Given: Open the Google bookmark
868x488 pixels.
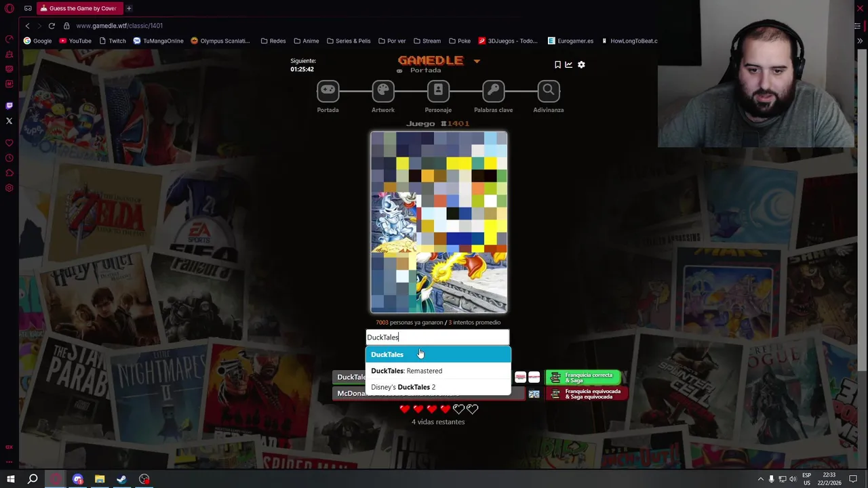Looking at the screenshot, I should 37,41.
